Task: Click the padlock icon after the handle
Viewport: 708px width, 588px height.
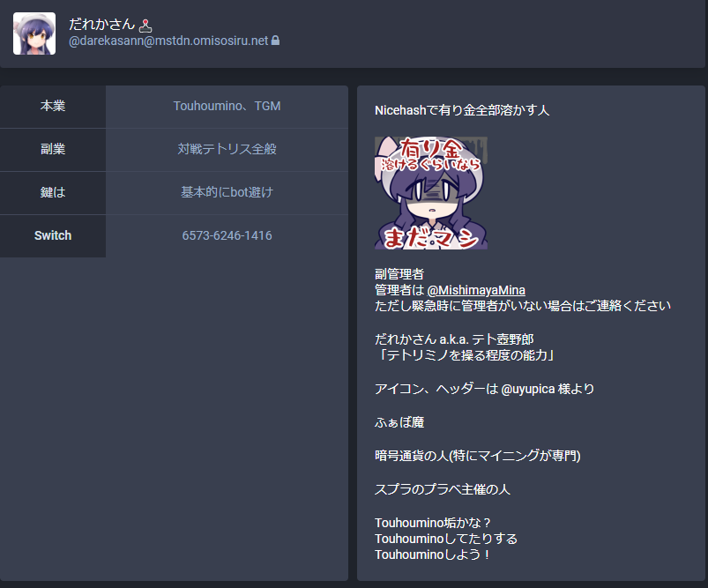Action: (x=275, y=41)
